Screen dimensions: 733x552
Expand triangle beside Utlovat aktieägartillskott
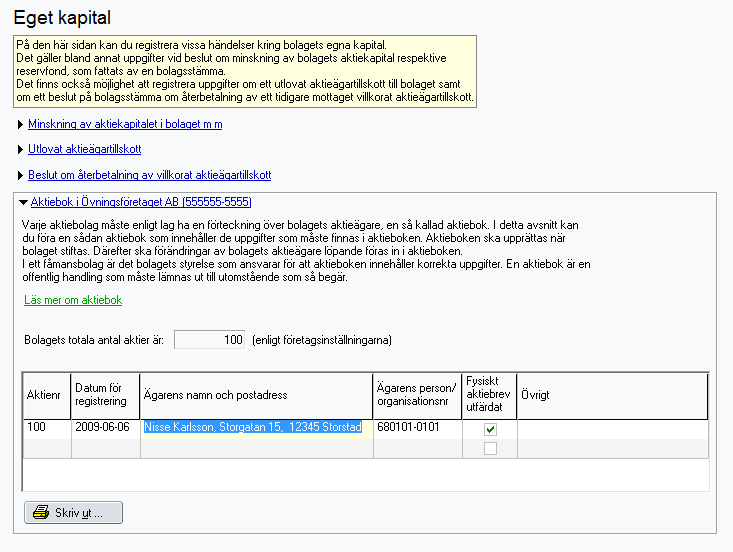tap(20, 150)
